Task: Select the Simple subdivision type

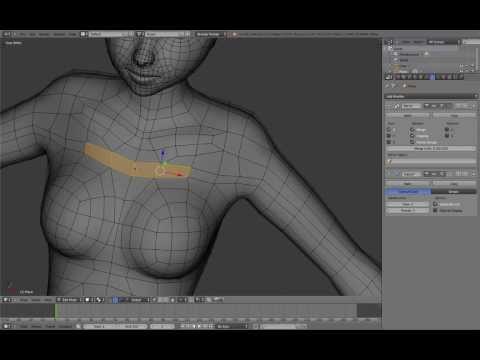Action: tap(454, 191)
